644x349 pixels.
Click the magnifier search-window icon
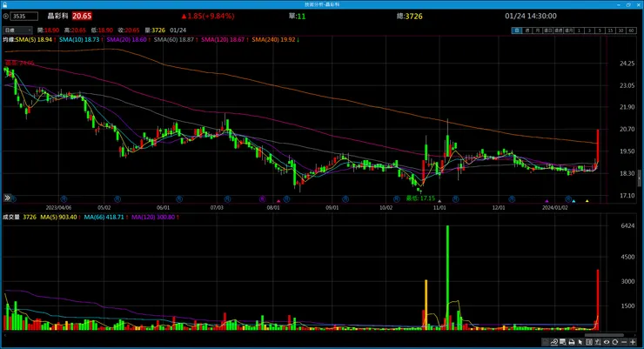click(x=563, y=342)
